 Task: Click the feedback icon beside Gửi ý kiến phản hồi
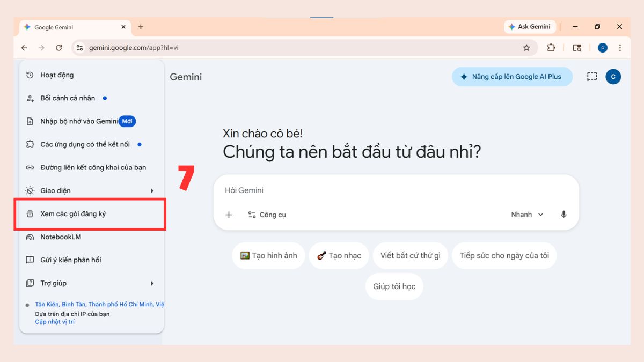[30, 260]
